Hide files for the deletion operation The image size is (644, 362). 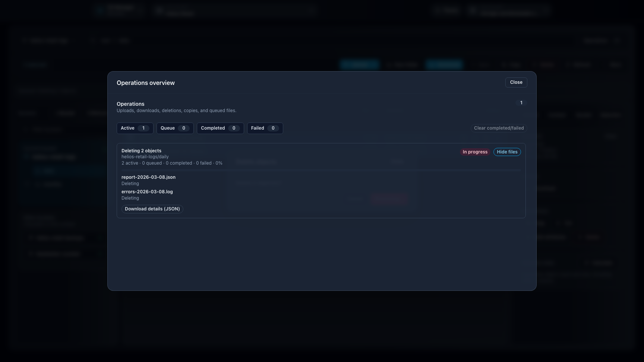[x=507, y=152]
